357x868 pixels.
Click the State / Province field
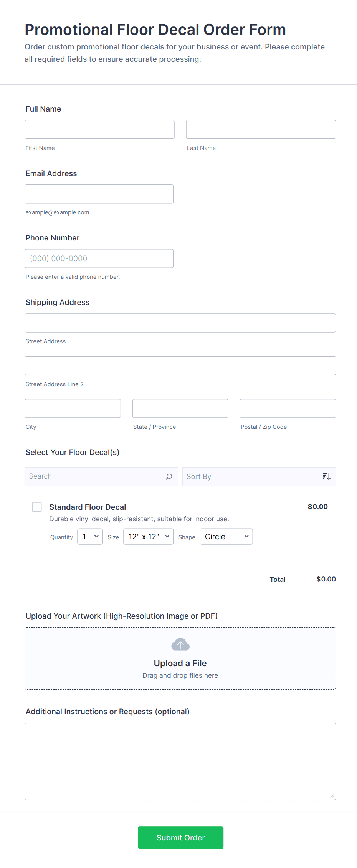(180, 408)
